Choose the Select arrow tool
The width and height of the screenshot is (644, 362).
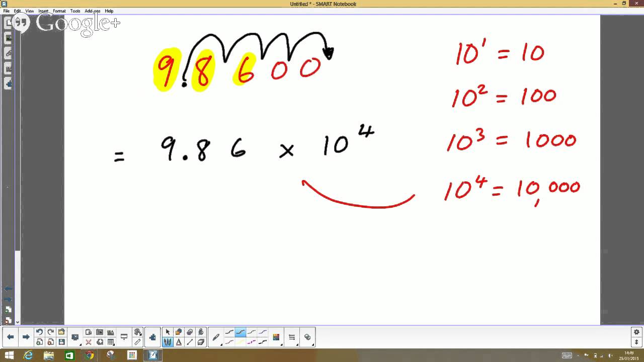click(x=168, y=332)
